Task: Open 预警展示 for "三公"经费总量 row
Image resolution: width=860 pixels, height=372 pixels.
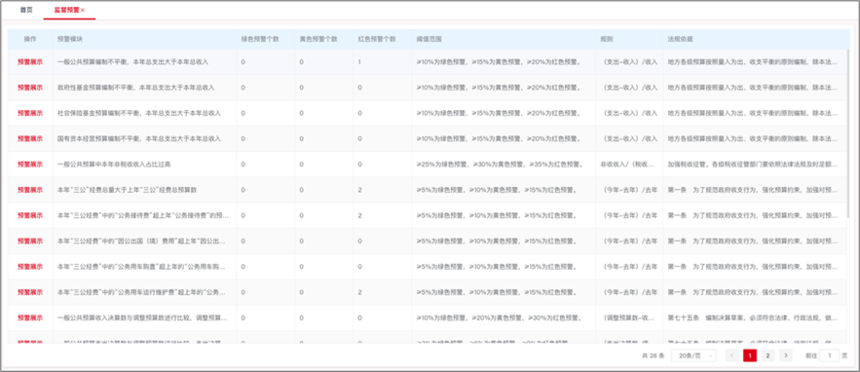Action: pos(30,190)
